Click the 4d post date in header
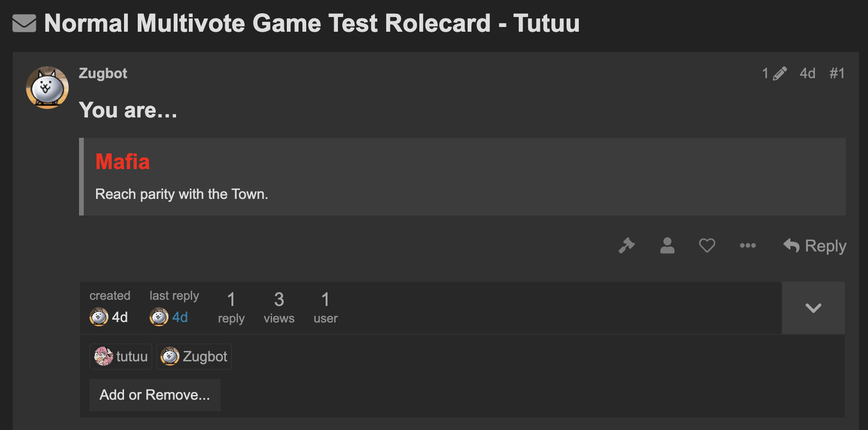 pyautogui.click(x=807, y=73)
